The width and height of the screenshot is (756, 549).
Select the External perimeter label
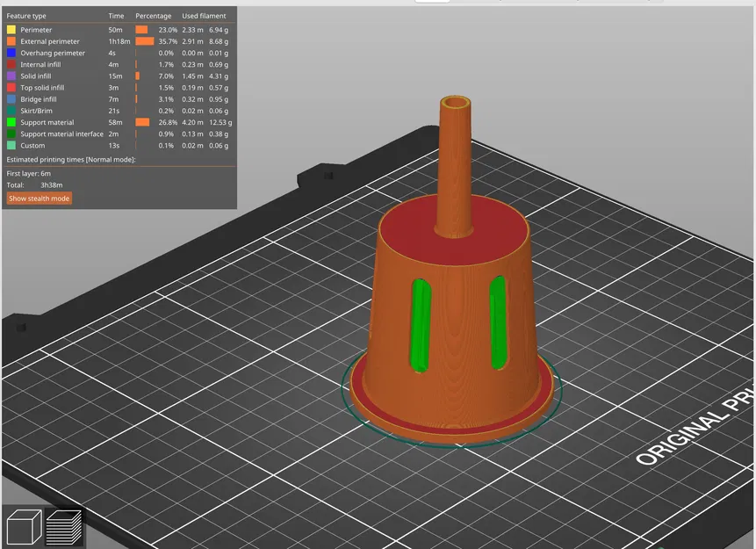click(x=50, y=41)
